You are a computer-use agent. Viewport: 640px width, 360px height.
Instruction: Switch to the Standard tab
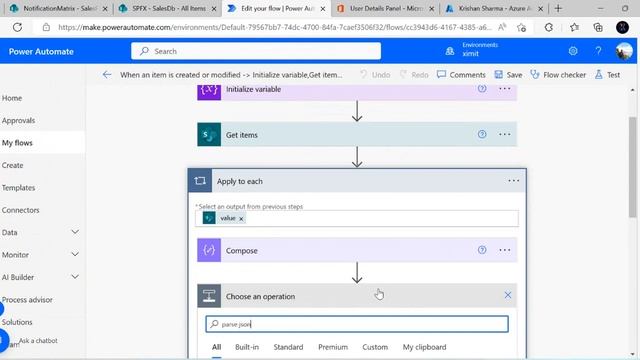pyautogui.click(x=288, y=347)
